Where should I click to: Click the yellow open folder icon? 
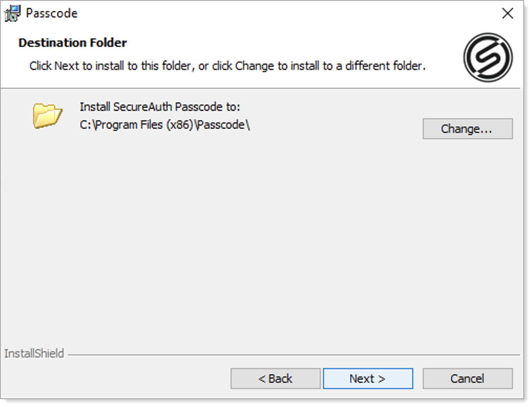click(x=47, y=116)
